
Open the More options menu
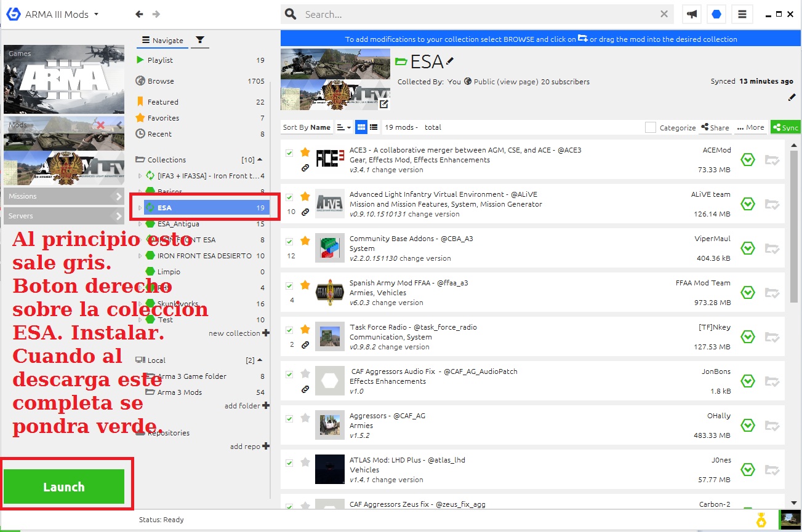tap(750, 127)
